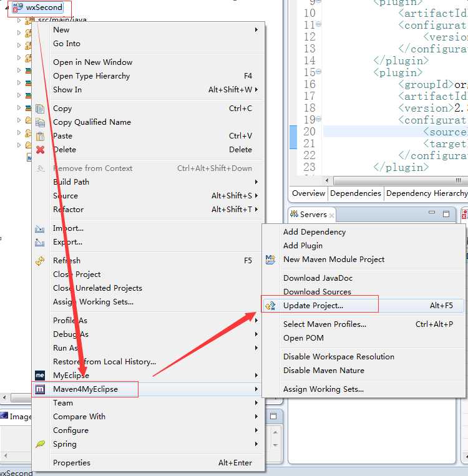Expand the src/main/java tree node
Screen dimensions: 468x476
19,21
